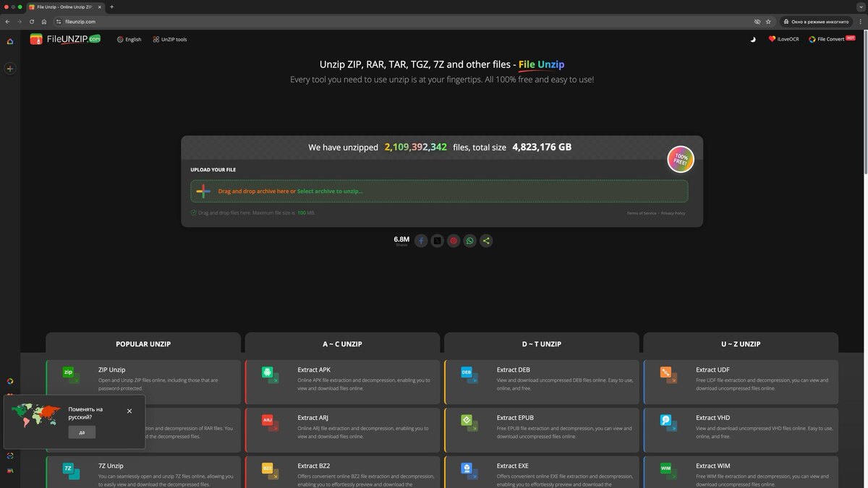Click the Extract EPUB icon
This screenshot has width=868, height=488.
pyautogui.click(x=469, y=421)
